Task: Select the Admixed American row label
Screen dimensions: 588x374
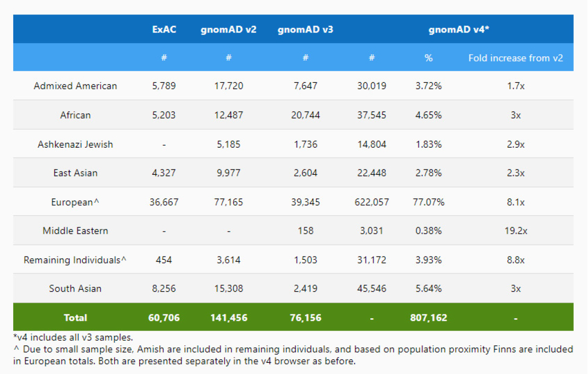Action: coord(75,86)
